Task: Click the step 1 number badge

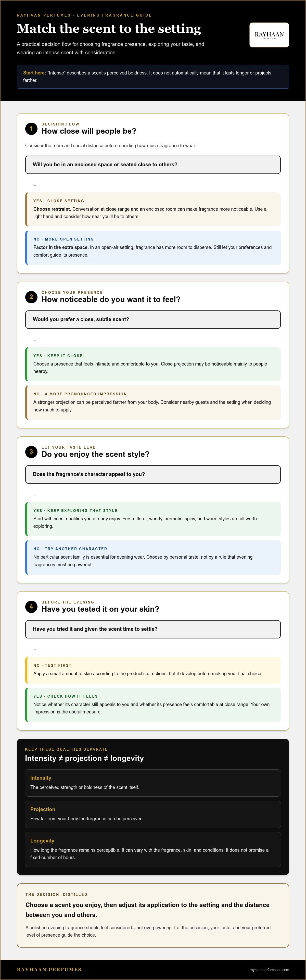Action: tap(31, 129)
